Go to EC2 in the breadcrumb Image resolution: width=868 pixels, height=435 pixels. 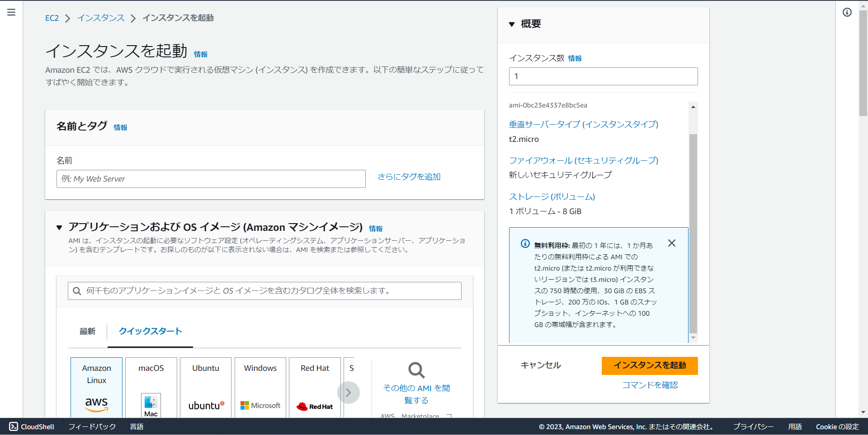click(x=52, y=18)
